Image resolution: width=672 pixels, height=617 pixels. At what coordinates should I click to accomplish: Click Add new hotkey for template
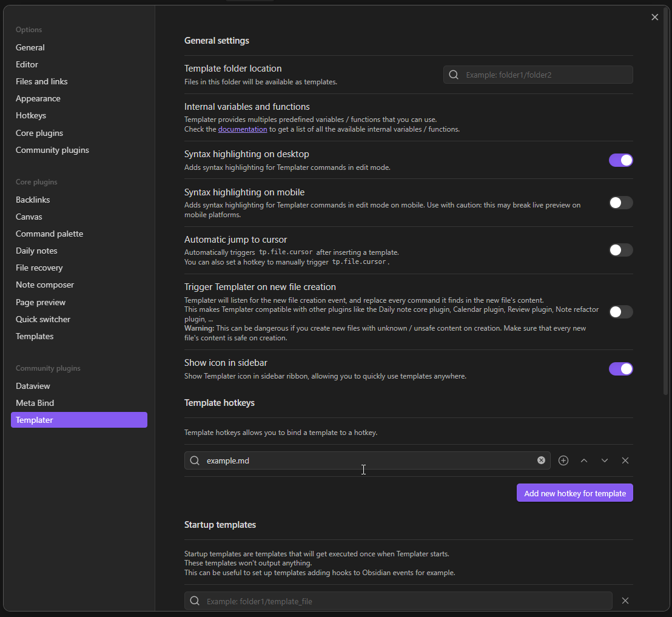(575, 493)
